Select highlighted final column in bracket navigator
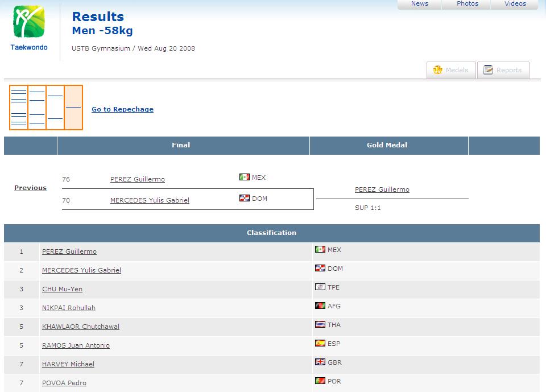Image resolution: width=546 pixels, height=392 pixels. click(x=73, y=108)
